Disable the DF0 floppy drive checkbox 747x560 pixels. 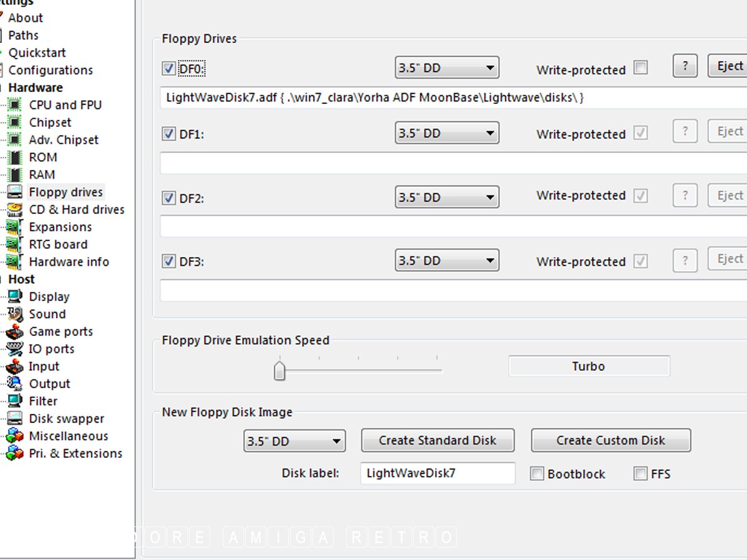click(169, 68)
